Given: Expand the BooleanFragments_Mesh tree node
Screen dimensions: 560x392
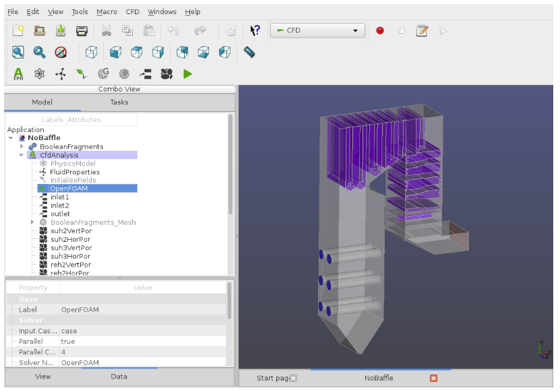Looking at the screenshot, I should [32, 222].
